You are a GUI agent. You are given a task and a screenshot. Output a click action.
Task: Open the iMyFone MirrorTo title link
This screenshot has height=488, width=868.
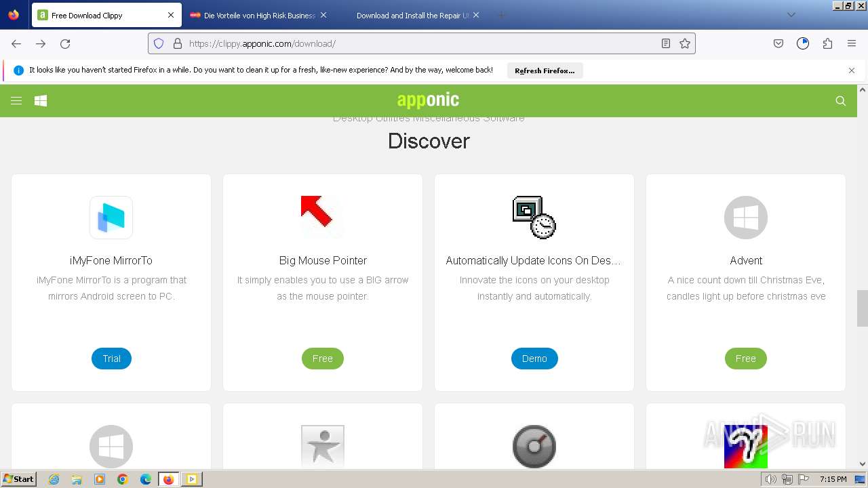(111, 260)
